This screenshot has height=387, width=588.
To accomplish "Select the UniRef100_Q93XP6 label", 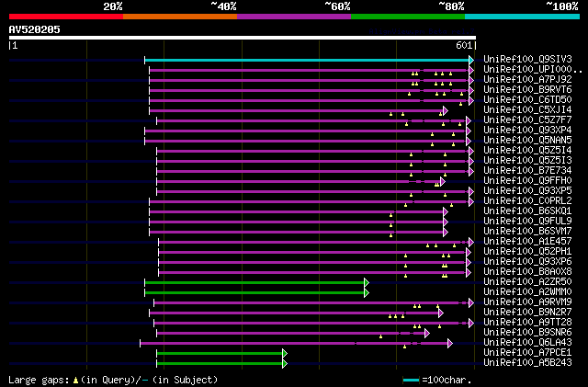I will pos(527,262).
